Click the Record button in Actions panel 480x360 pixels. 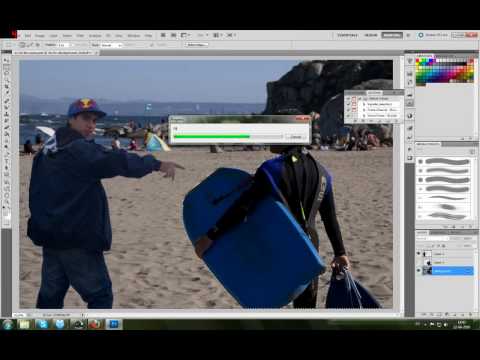click(363, 121)
